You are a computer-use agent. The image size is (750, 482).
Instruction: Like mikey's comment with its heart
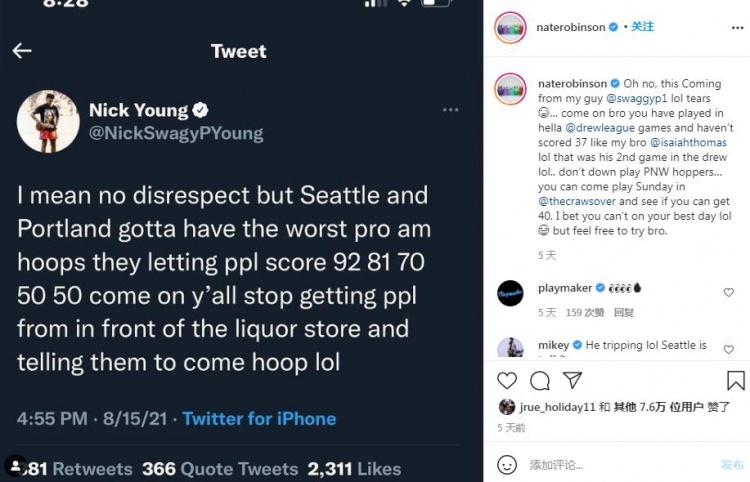click(x=728, y=350)
